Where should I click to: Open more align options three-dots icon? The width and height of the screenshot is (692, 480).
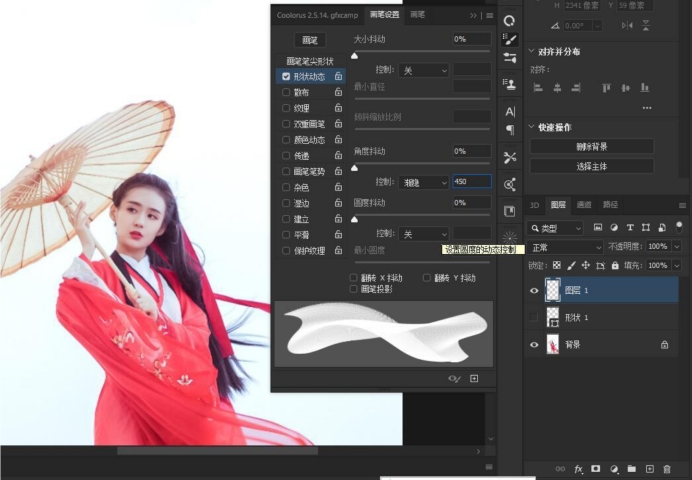[647, 108]
